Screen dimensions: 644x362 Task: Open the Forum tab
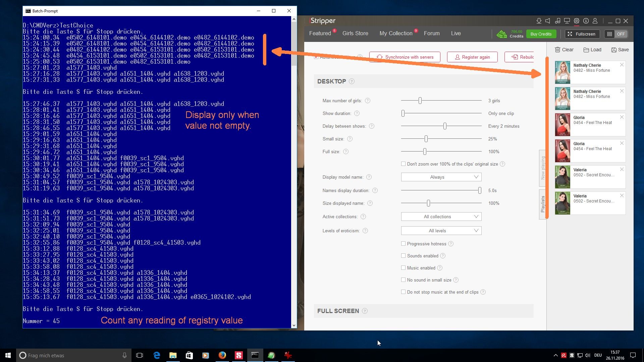432,33
